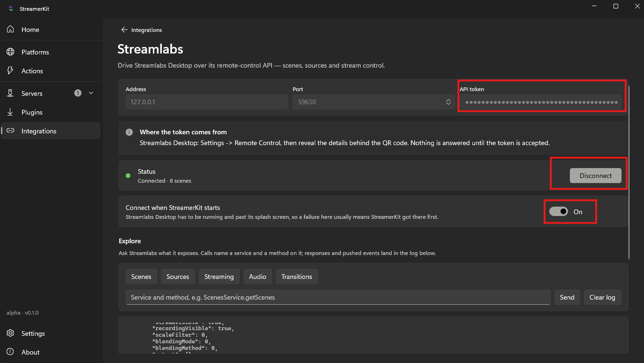Click the Port field showing 59650

point(374,102)
